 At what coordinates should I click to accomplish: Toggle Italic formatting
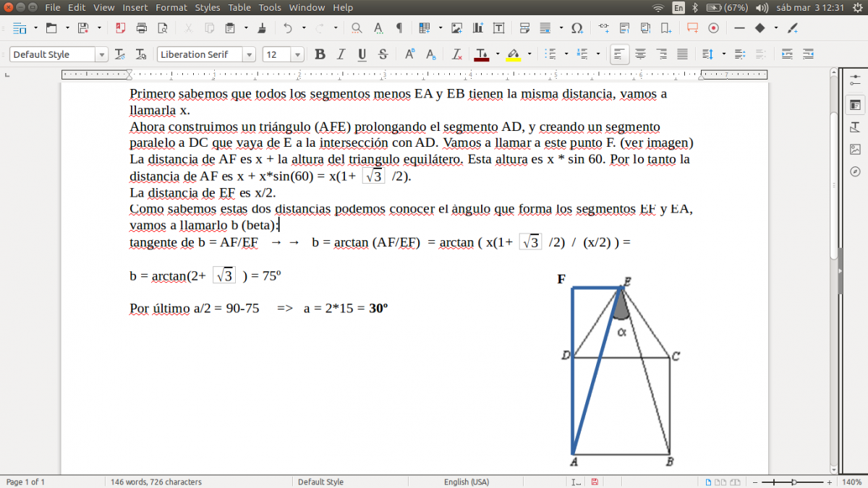(x=341, y=54)
